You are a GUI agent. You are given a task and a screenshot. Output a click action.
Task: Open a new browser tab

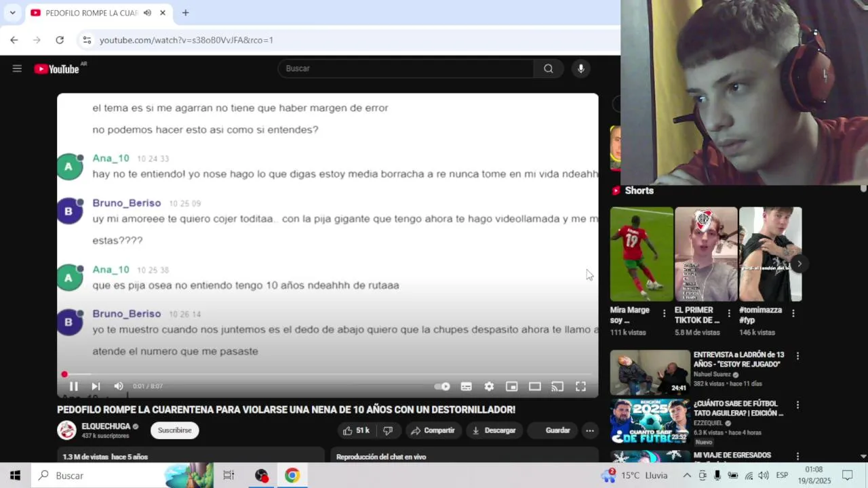pos(185,13)
